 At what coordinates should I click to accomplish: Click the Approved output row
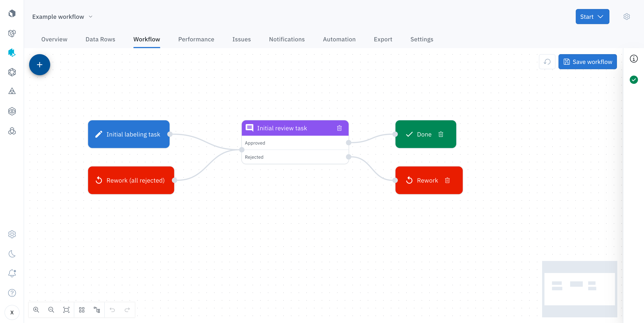295,143
